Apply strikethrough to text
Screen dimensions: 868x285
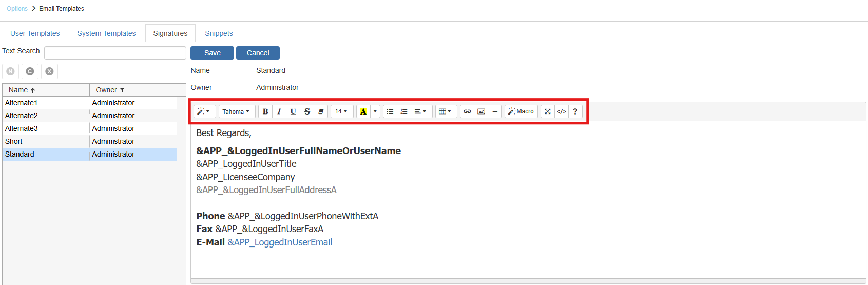[x=307, y=111]
